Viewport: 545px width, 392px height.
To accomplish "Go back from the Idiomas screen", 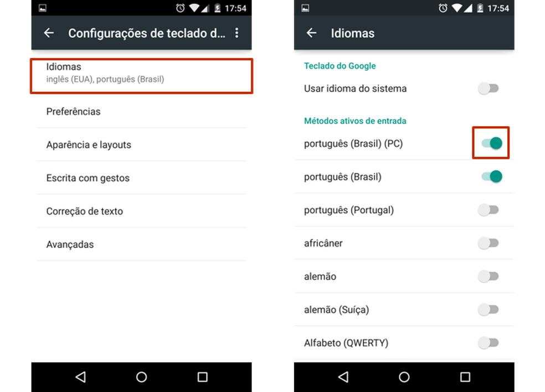I will point(311,33).
